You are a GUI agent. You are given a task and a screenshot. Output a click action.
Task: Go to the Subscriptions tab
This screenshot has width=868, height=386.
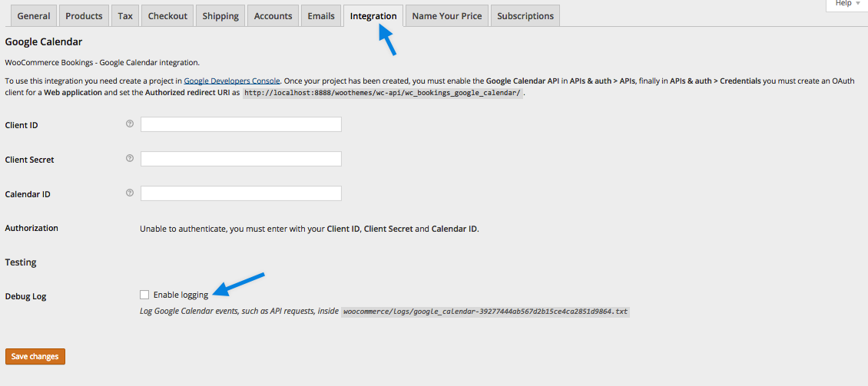point(525,16)
